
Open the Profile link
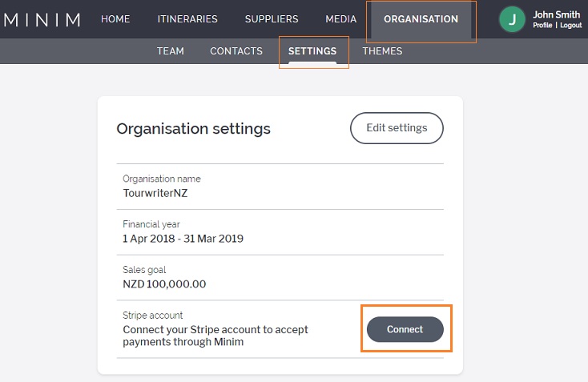[542, 25]
